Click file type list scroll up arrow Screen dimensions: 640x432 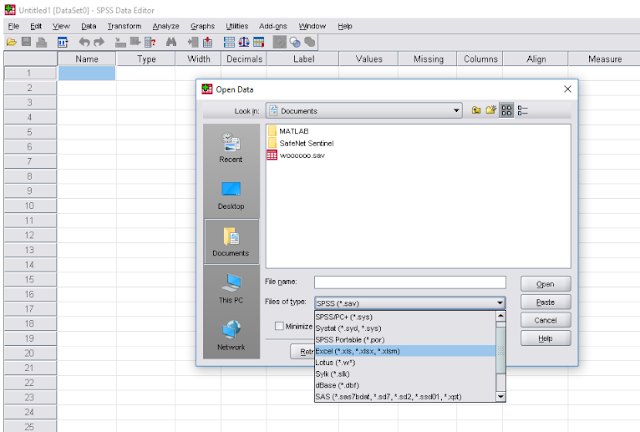[500, 316]
